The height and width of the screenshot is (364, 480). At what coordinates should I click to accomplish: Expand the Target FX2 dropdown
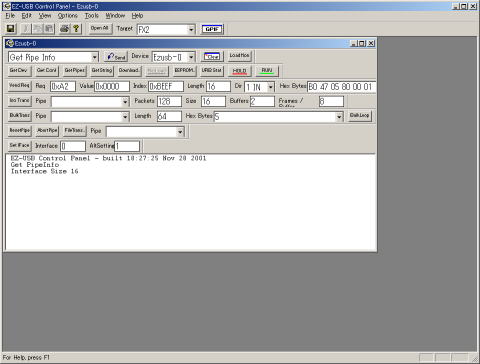pos(191,30)
